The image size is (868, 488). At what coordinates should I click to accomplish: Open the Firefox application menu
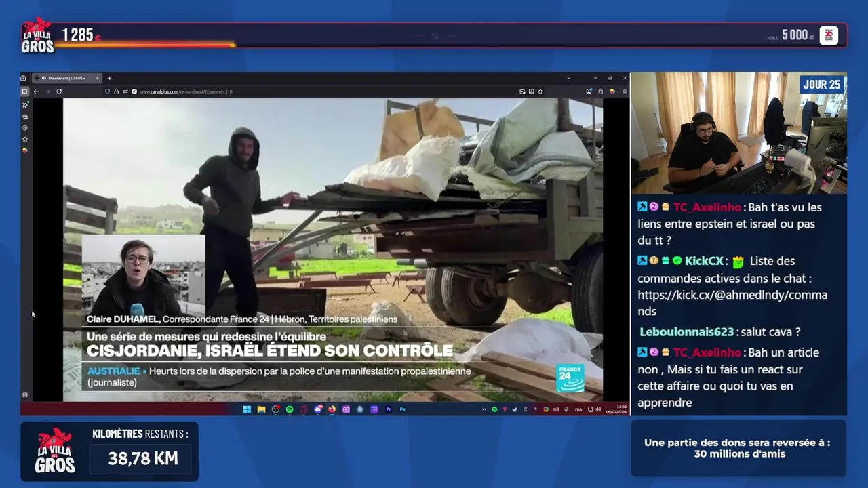coord(625,91)
